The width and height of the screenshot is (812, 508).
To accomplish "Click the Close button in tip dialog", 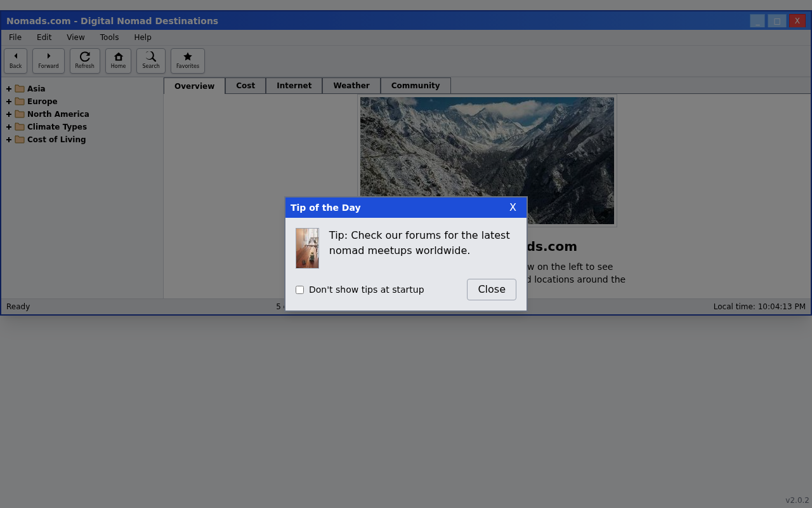I will 491,290.
